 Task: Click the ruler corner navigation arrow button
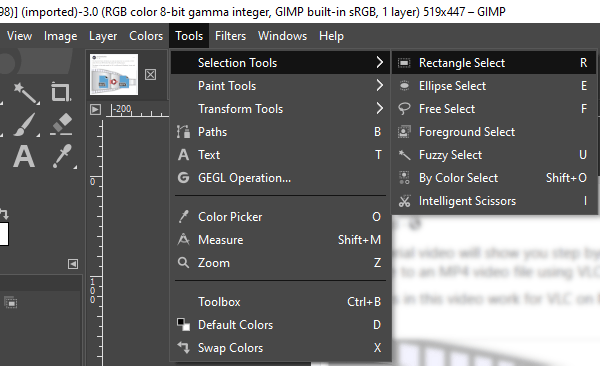click(x=95, y=110)
